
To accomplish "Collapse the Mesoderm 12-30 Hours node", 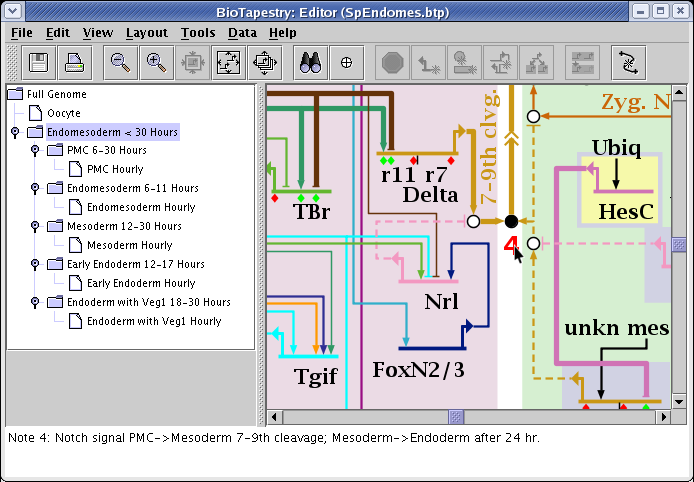I will [34, 227].
